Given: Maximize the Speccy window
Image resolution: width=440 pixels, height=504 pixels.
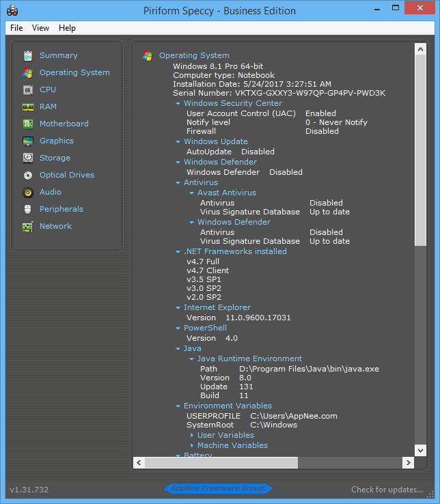Looking at the screenshot, I should 396,8.
